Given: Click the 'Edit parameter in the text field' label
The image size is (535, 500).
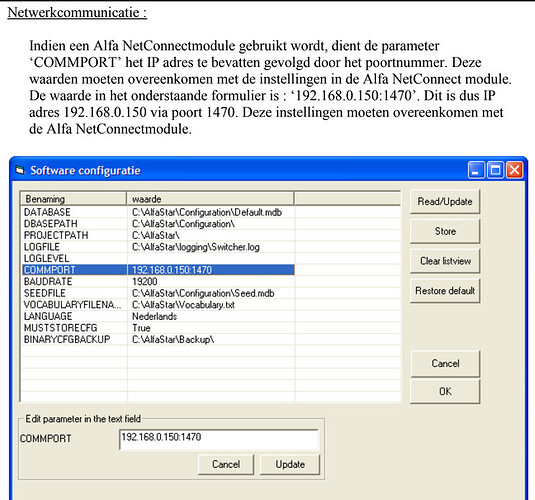Looking at the screenshot, I should pos(83,419).
